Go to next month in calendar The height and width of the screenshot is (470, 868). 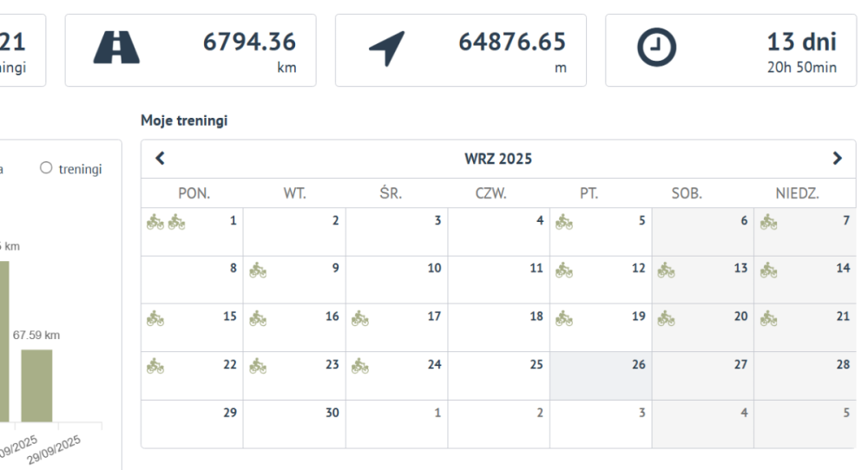click(837, 159)
